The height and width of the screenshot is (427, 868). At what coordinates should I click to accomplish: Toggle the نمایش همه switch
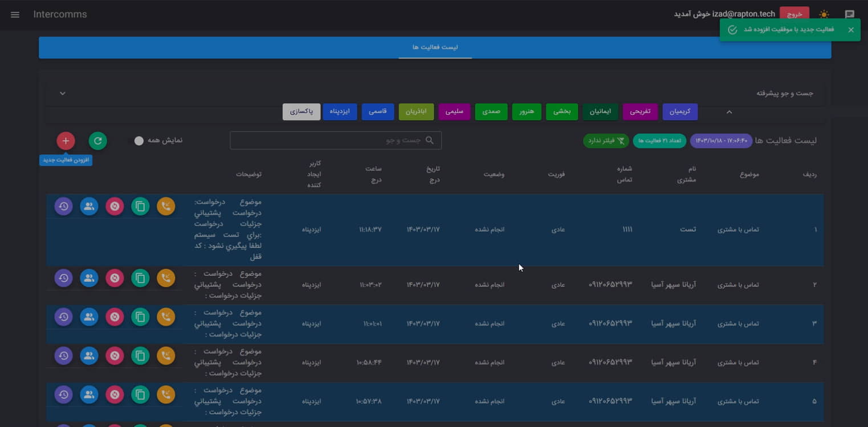[139, 141]
